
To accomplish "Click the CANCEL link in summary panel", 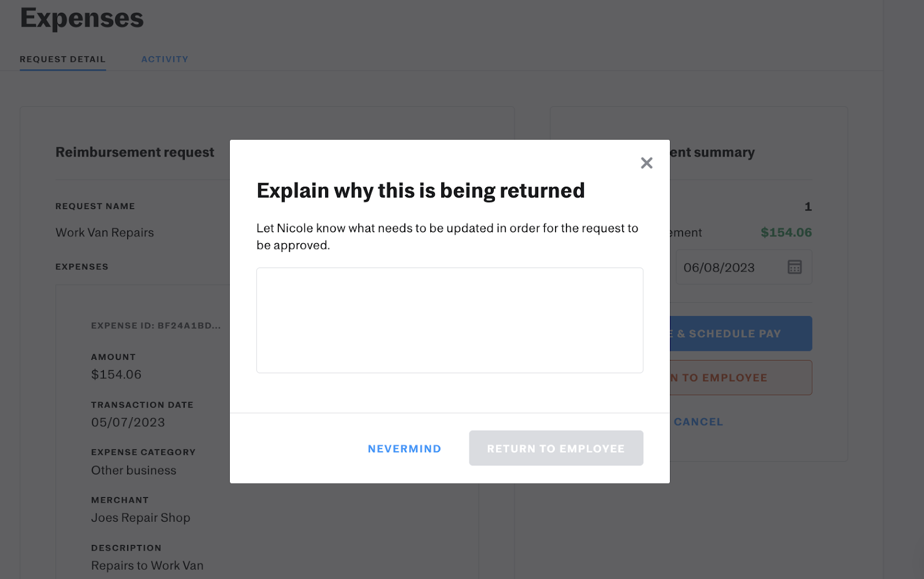I will [x=698, y=422].
